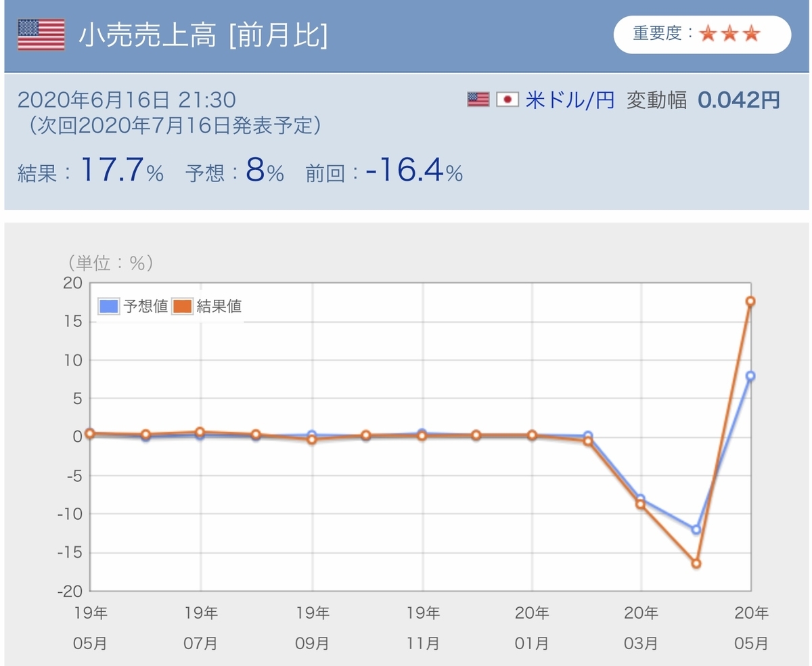Click the small US flag beside 米ドル/円
Viewport: 812px width, 666px height.
(x=478, y=100)
